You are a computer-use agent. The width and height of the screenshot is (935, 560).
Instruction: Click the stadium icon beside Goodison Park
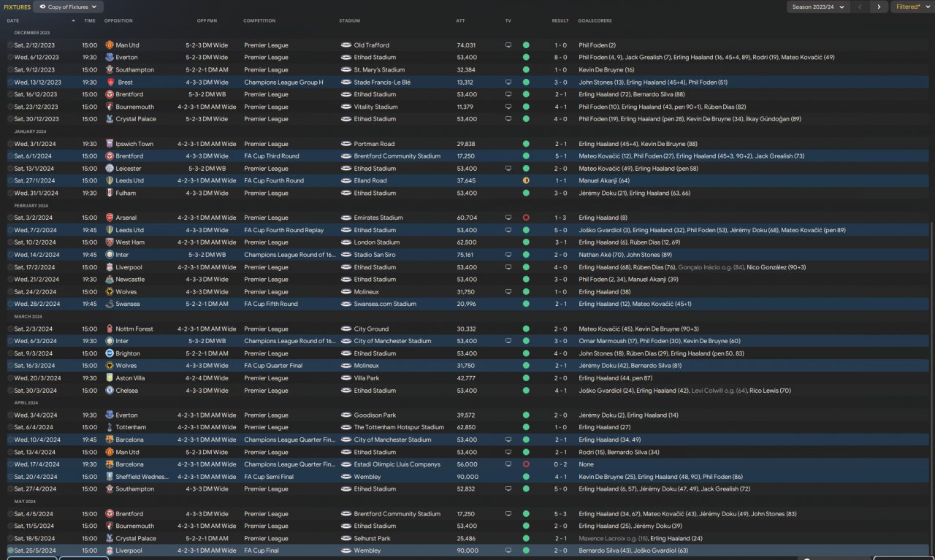tap(346, 415)
